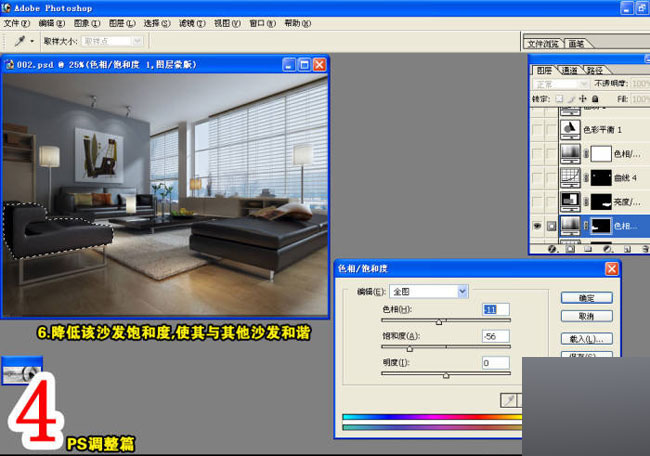
Task: Click the mask link chain on 曲线 4 layer
Action: click(586, 178)
